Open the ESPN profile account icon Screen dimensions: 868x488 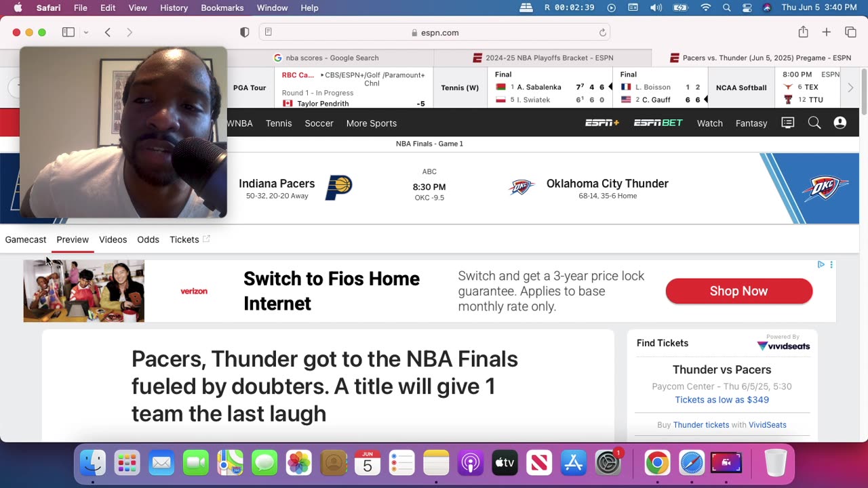click(x=840, y=123)
